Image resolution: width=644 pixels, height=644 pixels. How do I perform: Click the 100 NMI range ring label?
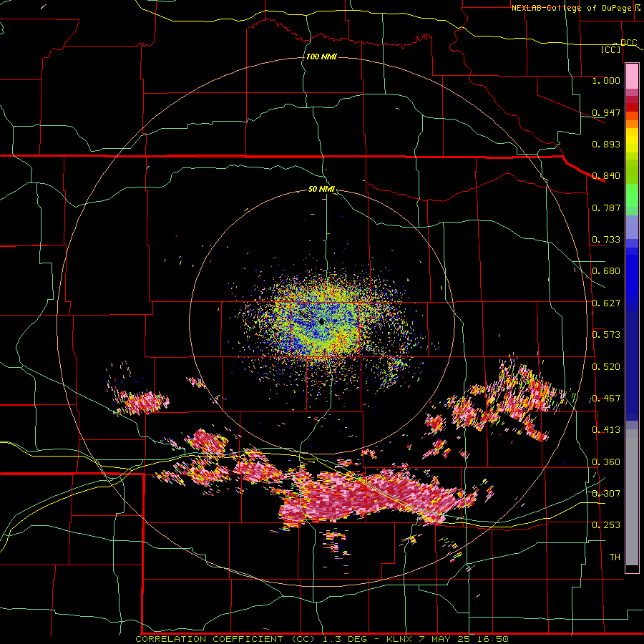pos(321,57)
